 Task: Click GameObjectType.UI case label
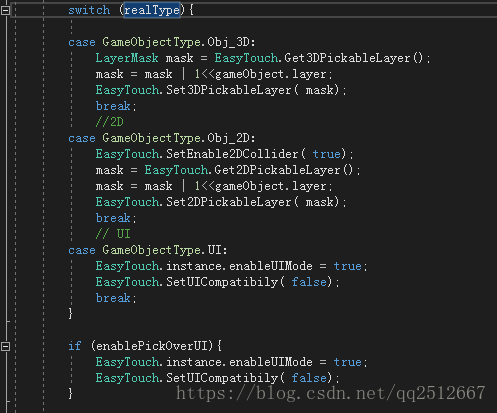tap(165, 250)
